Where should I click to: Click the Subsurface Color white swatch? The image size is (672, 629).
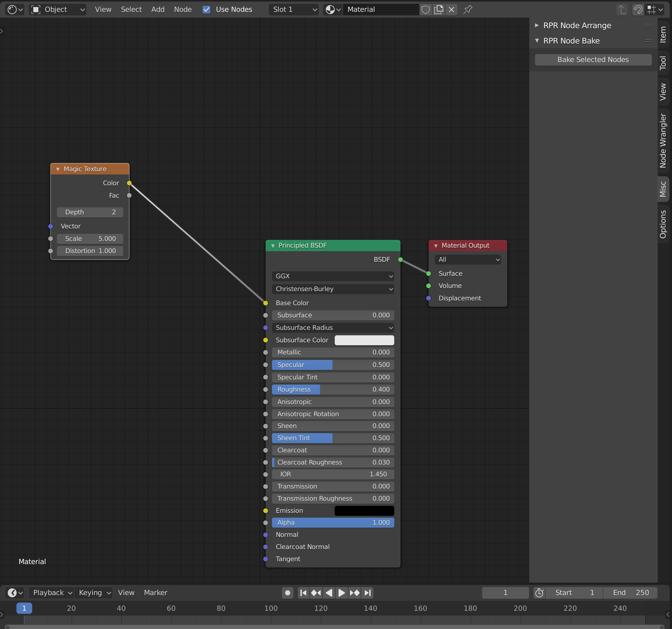pos(364,340)
